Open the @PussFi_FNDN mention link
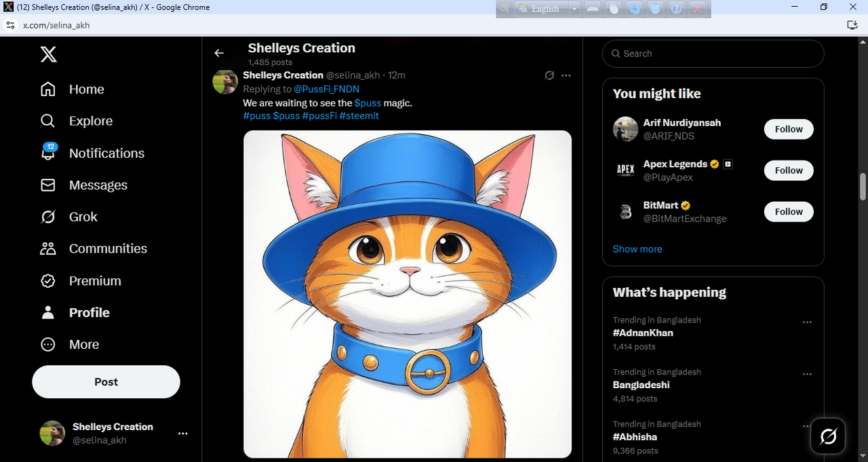The image size is (868, 462). (326, 89)
